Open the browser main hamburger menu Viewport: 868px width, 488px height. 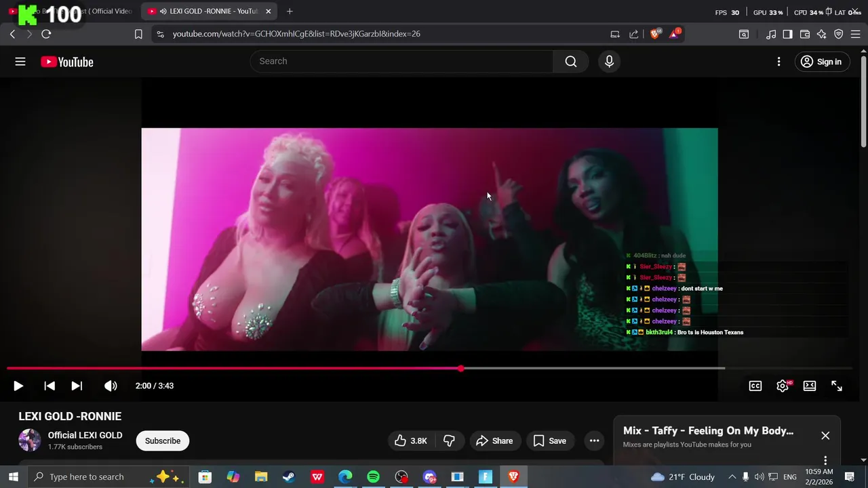coord(856,34)
